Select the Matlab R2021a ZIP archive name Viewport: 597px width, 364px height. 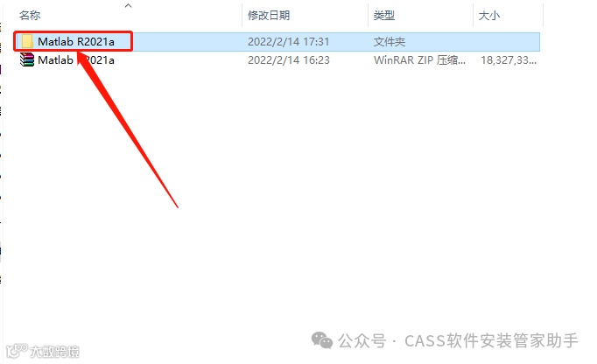(x=76, y=60)
